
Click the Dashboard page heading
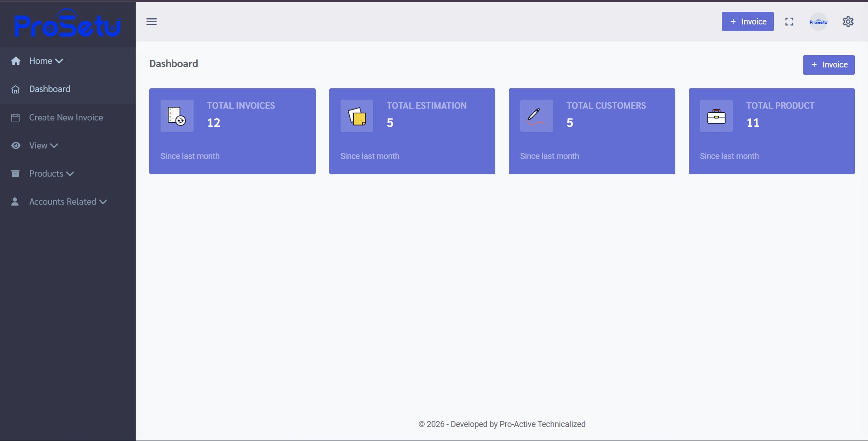174,63
